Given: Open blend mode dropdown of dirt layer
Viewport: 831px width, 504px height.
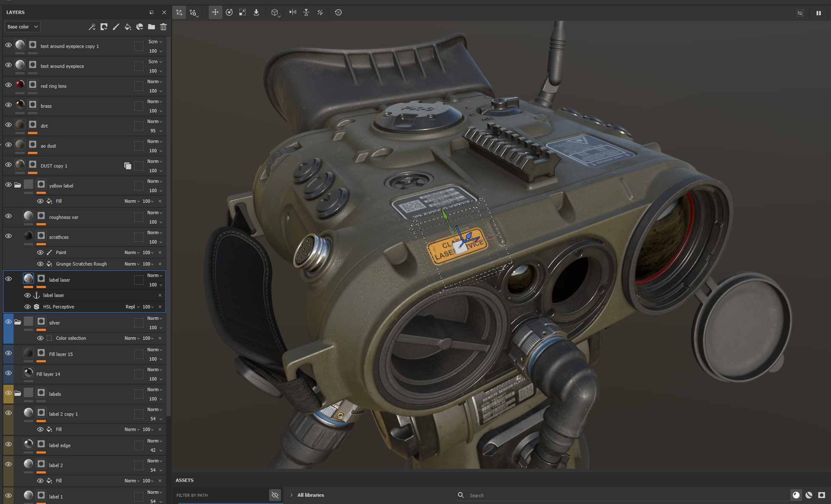Looking at the screenshot, I should tap(154, 121).
